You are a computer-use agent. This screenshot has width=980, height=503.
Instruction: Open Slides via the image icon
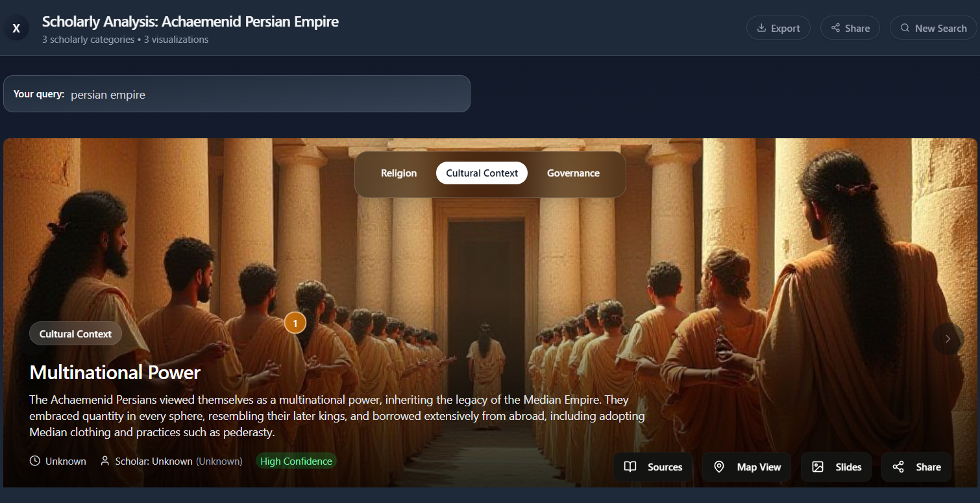[x=818, y=467]
